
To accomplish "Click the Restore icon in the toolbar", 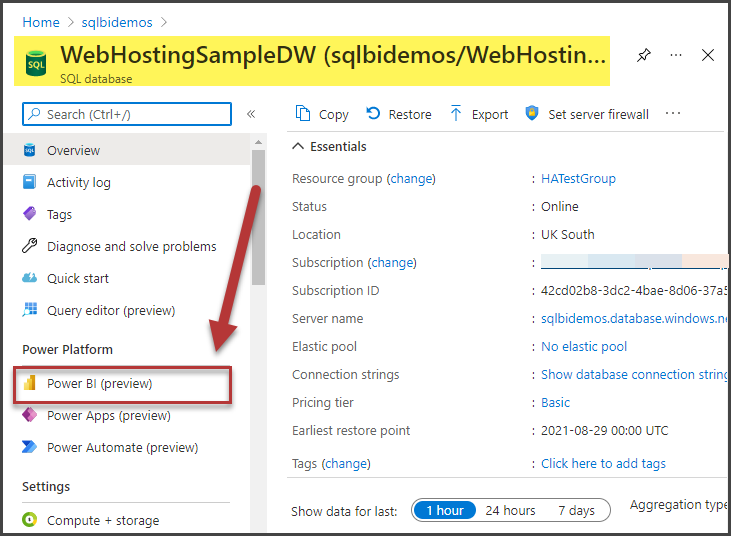I will point(373,113).
